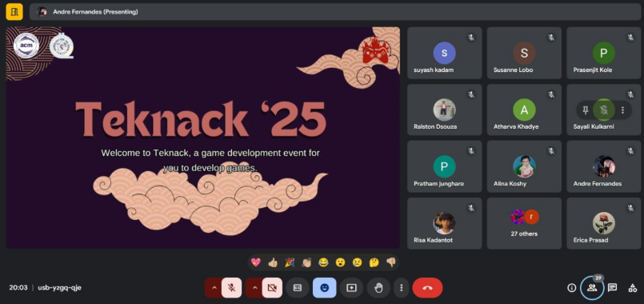Click mute indicator on Ralston Dsouza tile
Viewport: 644px width, 304px height.
[x=471, y=94]
